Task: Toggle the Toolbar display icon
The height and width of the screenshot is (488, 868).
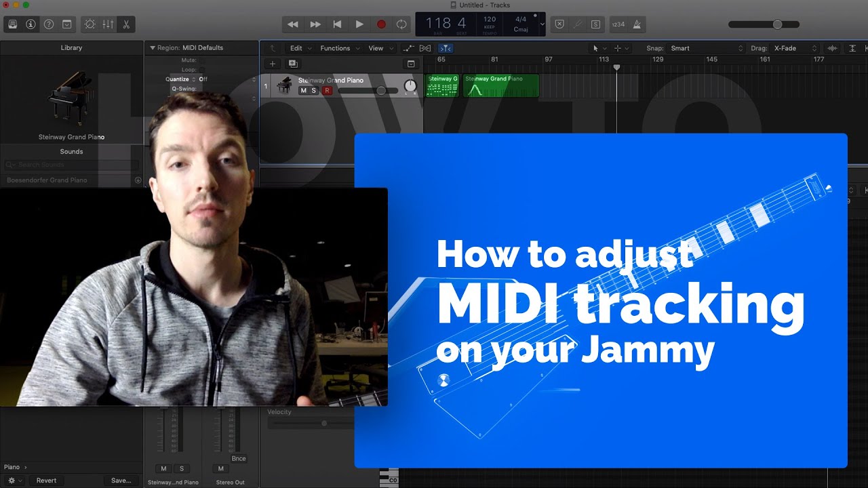Action: pyautogui.click(x=66, y=24)
